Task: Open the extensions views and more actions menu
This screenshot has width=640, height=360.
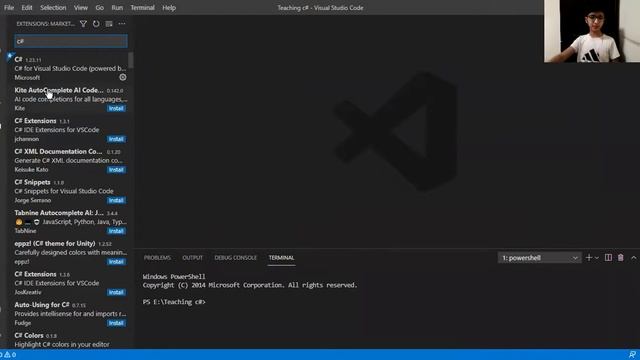Action: click(x=122, y=24)
